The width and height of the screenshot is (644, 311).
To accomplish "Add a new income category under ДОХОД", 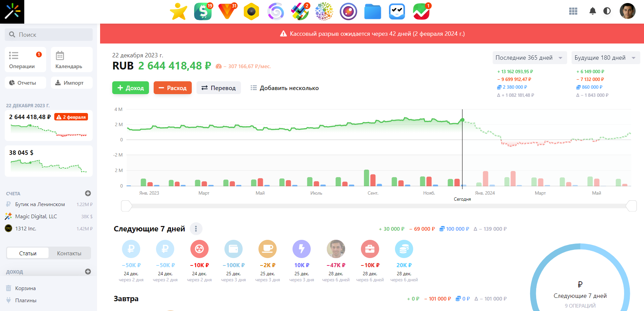I will click(88, 272).
